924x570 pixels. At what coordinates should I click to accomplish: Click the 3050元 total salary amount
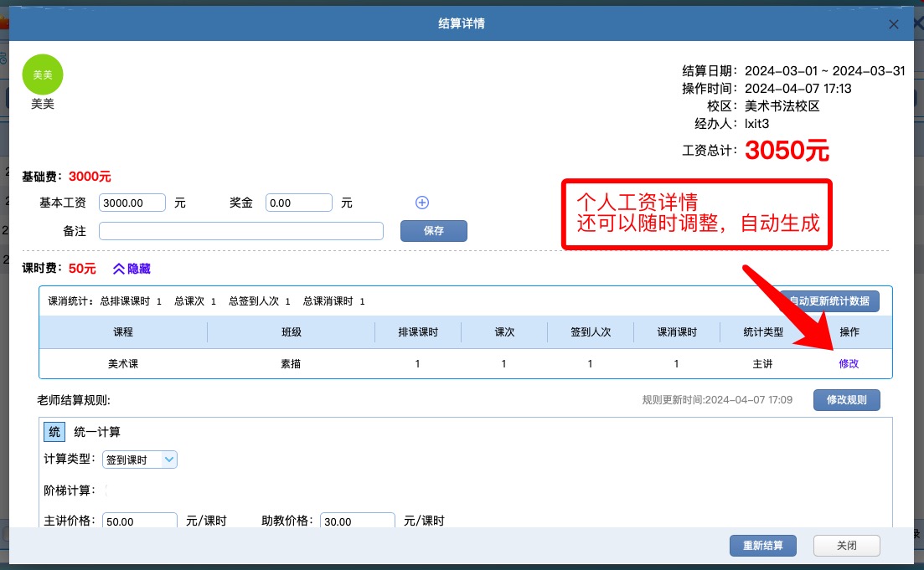pyautogui.click(x=787, y=150)
